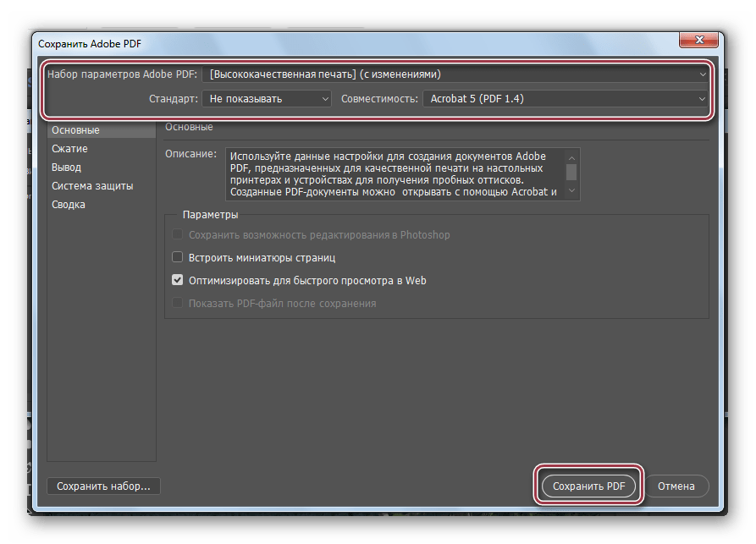Image resolution: width=756 pixels, height=544 pixels.
Task: Toggle Показать PDF-файл после сохранения checkbox
Action: [x=178, y=303]
